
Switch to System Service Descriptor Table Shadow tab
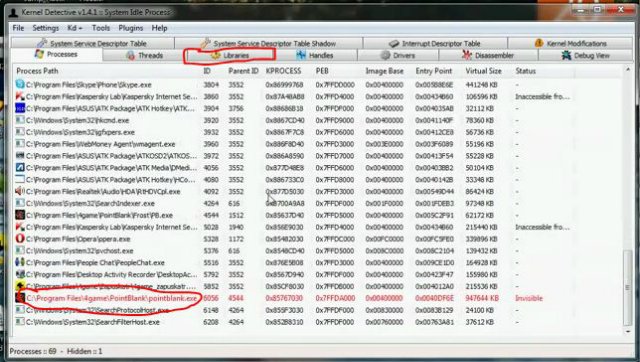pyautogui.click(x=269, y=43)
